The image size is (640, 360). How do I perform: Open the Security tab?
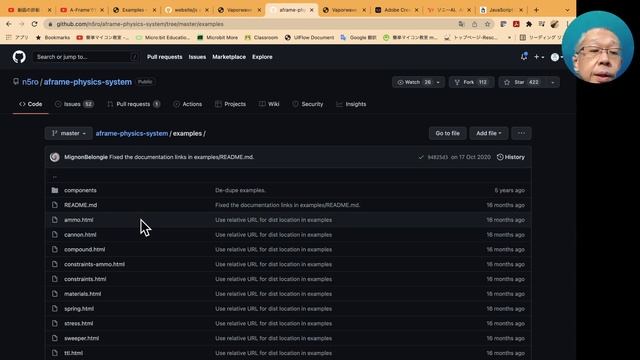(308, 104)
